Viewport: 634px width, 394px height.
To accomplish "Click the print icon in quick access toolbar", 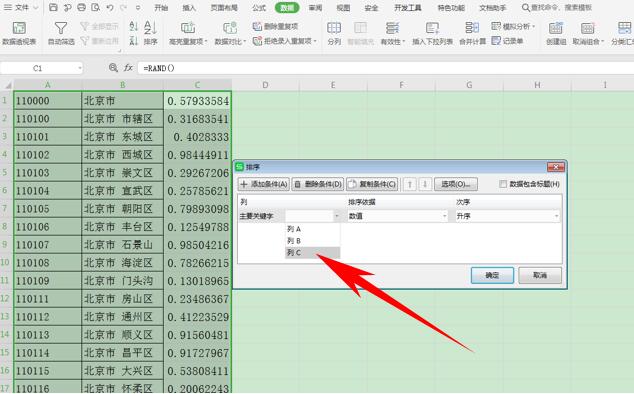I will click(81, 7).
